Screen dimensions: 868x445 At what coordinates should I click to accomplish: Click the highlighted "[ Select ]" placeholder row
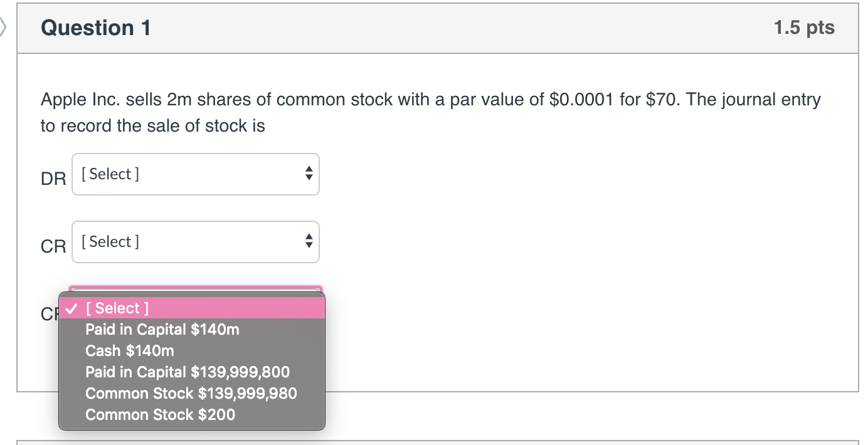[117, 308]
